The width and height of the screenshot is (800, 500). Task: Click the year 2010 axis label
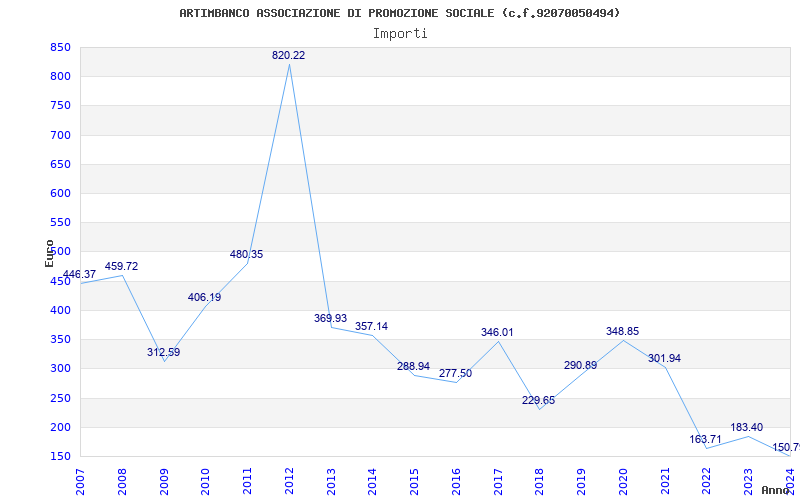[206, 482]
